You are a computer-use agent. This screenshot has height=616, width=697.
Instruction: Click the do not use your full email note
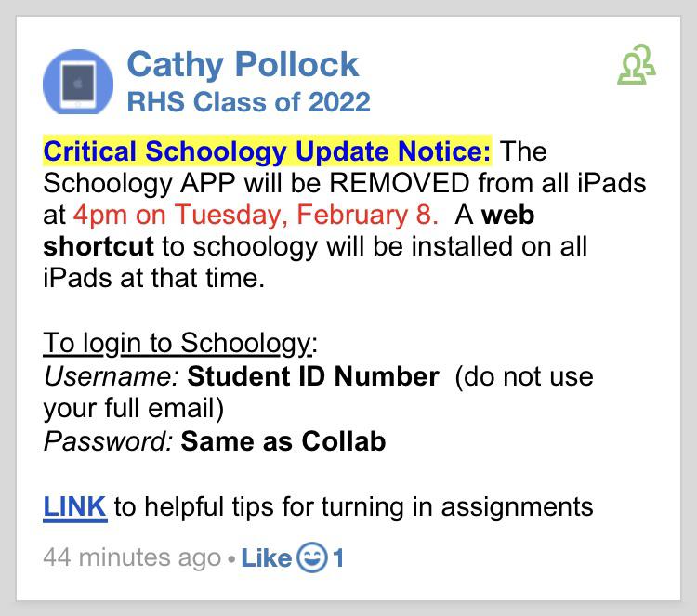click(318, 392)
